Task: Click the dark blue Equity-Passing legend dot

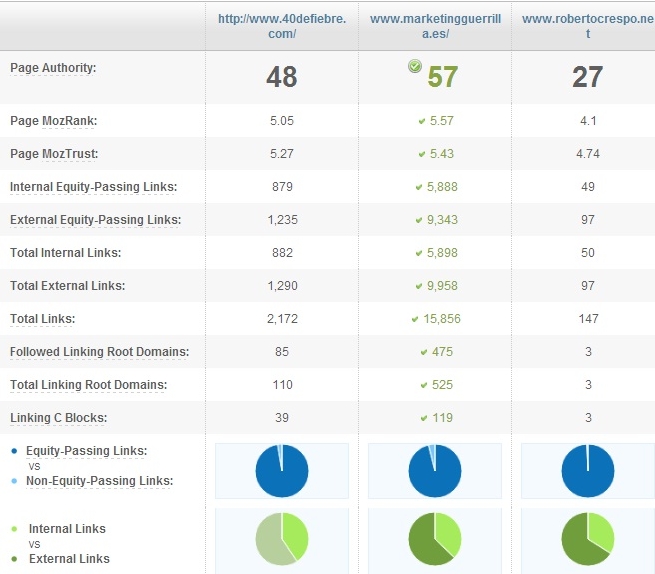Action: (15, 451)
